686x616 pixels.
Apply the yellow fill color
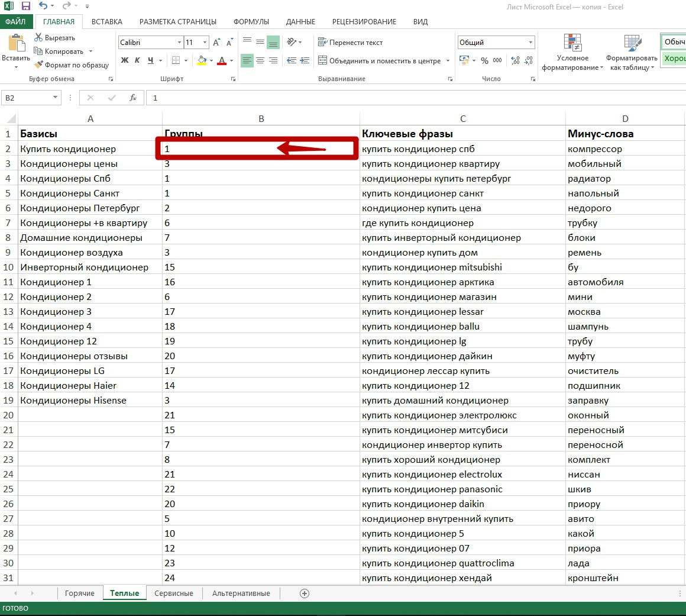[202, 60]
